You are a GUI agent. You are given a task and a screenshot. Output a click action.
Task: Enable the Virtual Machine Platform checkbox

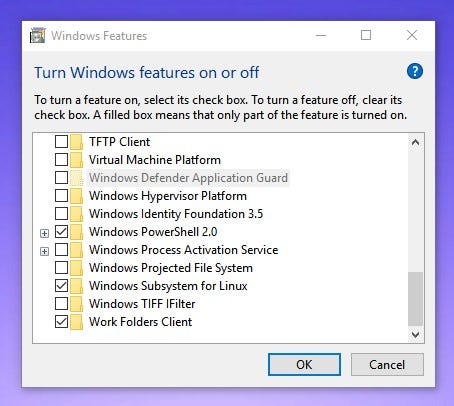61,160
